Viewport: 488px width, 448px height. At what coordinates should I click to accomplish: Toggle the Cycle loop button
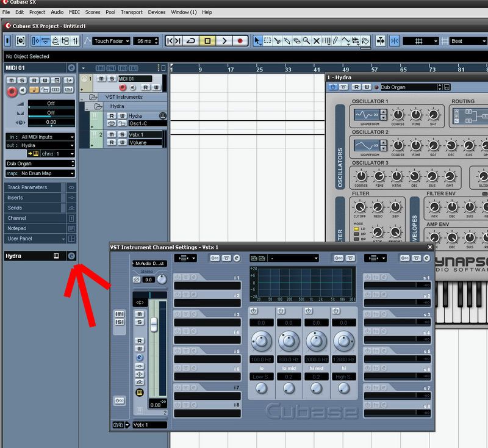(x=191, y=41)
